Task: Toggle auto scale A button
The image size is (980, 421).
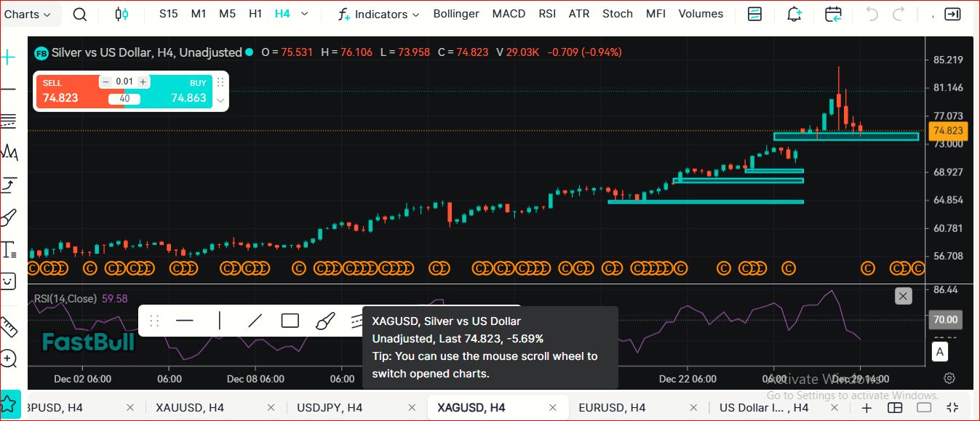Action: coord(940,353)
